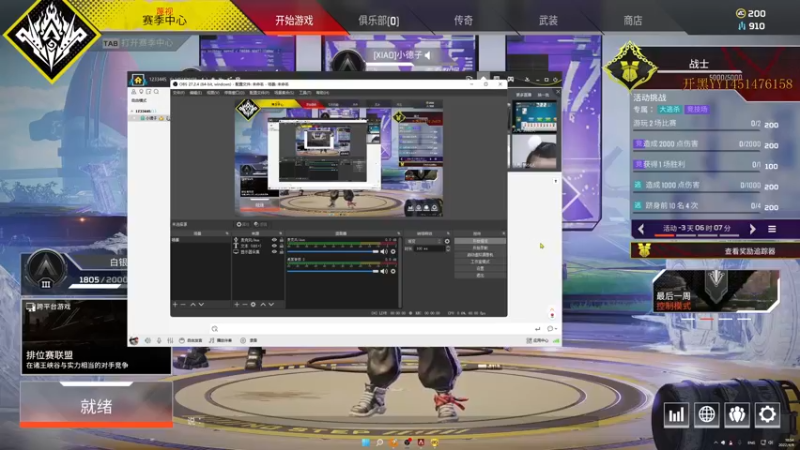Image resolution: width=800 pixels, height=450 pixels.
Task: Select the 大逃杀 challenge filter tag
Action: coord(669,109)
